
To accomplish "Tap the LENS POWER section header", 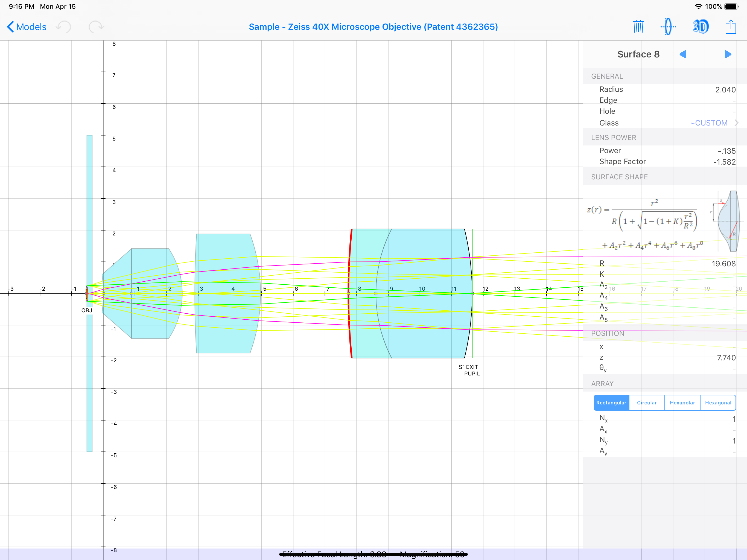I will [x=613, y=138].
